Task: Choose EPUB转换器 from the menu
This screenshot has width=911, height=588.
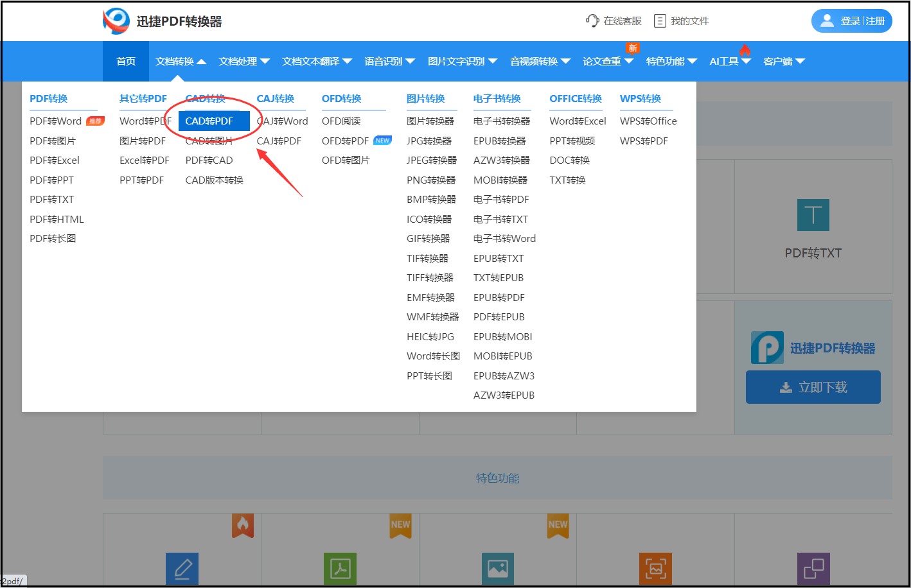Action: click(500, 141)
